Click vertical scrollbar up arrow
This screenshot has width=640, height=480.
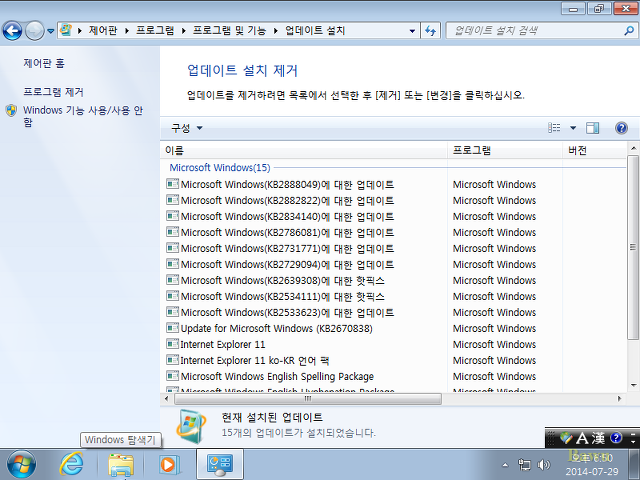(x=633, y=148)
